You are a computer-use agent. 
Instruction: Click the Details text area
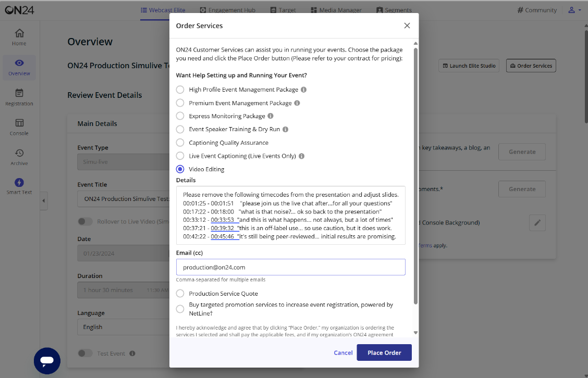click(291, 216)
